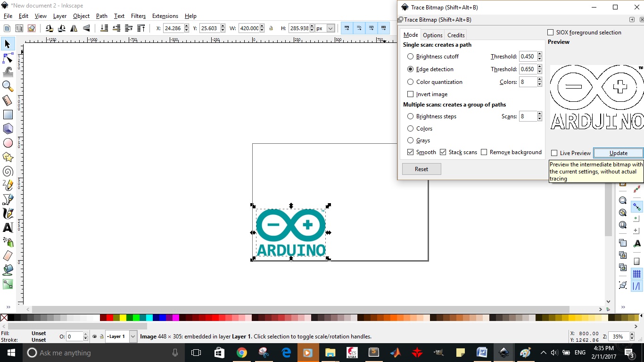Enable the Live Preview checkbox
The image size is (644, 362).
point(554,153)
